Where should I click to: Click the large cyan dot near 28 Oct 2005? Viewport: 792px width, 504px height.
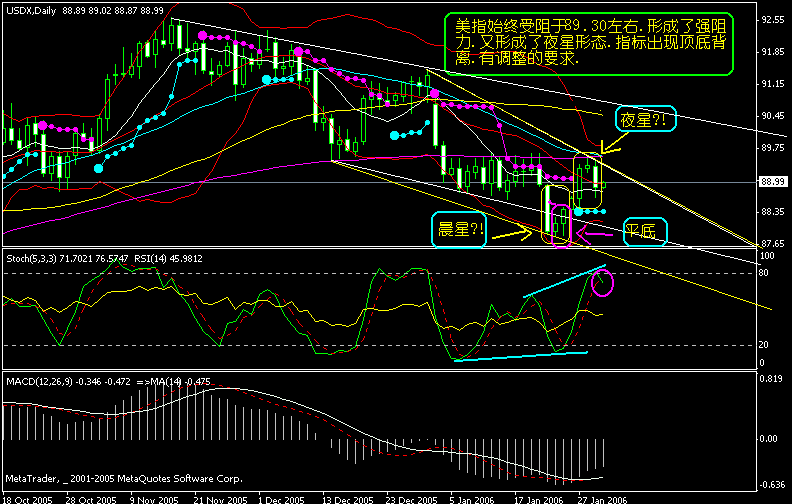coord(98,169)
